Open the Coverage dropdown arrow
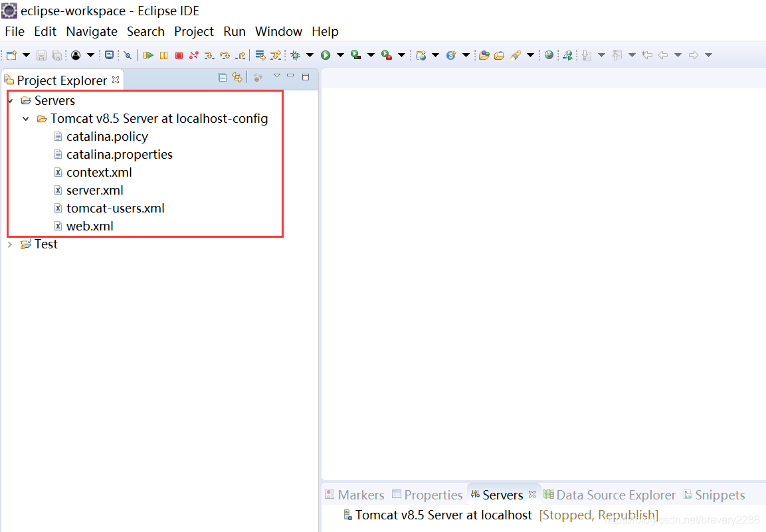This screenshot has height=532, width=766. pos(371,55)
